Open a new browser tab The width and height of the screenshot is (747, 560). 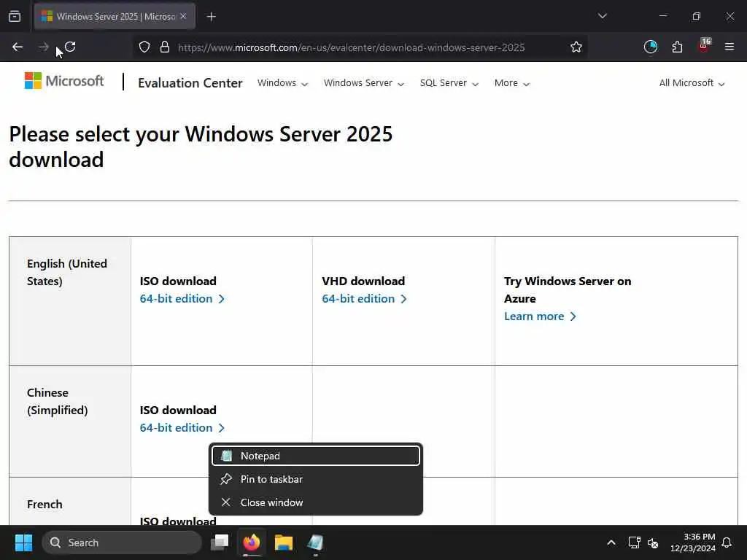coord(211,17)
